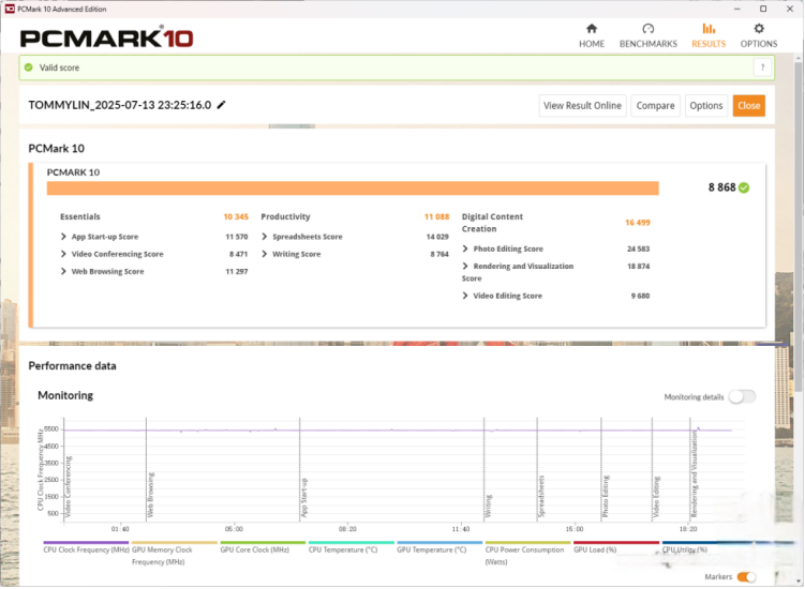
Task: Click the Video Editing chart marker
Action: (656, 497)
